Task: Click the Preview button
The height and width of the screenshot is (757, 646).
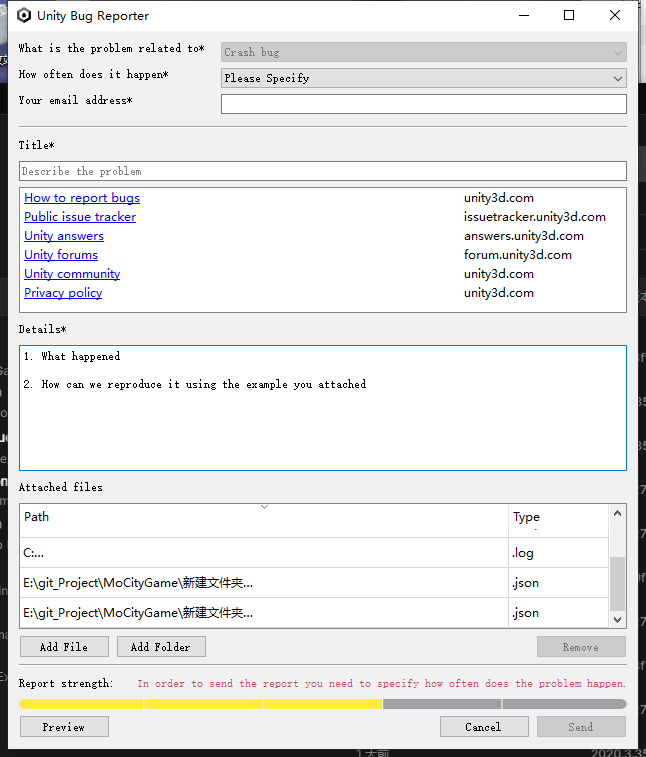Action: tap(64, 727)
